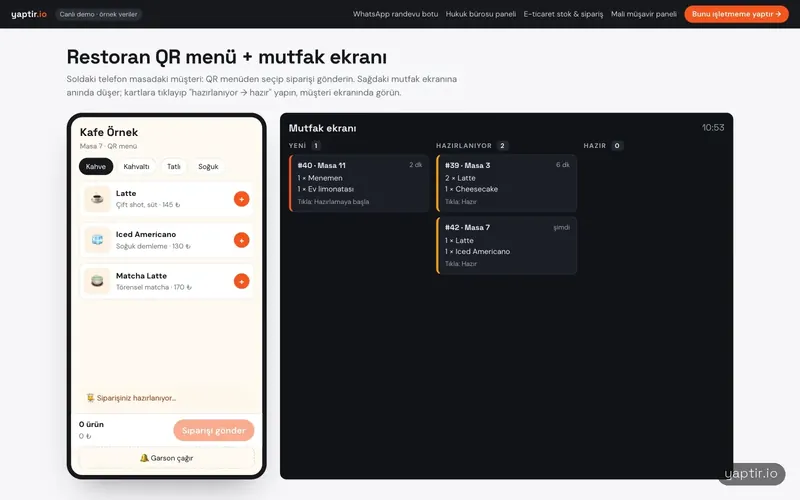Select the Kahve category tab
Viewport: 800px width, 500px height.
point(96,166)
